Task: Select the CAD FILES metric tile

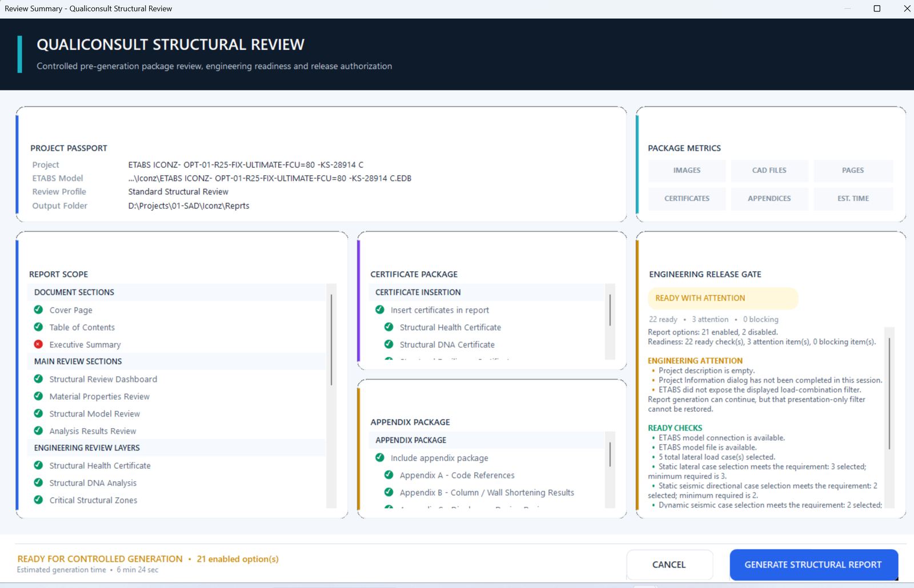Action: [x=769, y=170]
